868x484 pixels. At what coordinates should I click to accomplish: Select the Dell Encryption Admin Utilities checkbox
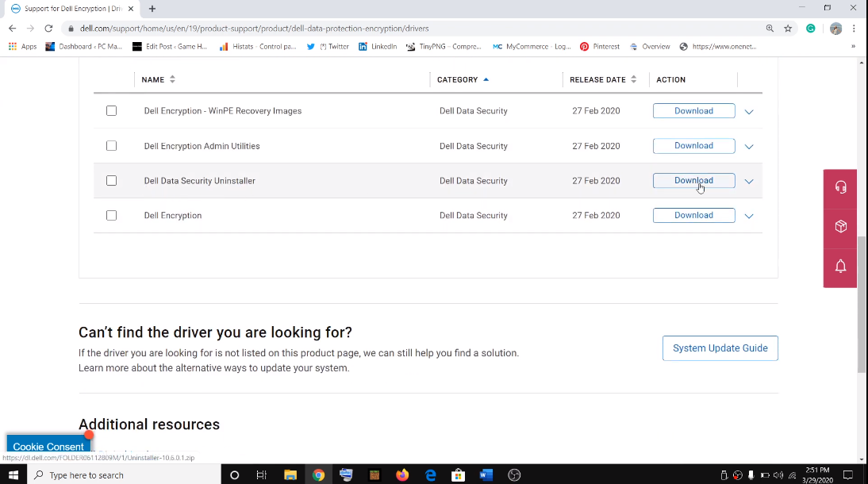(x=111, y=146)
